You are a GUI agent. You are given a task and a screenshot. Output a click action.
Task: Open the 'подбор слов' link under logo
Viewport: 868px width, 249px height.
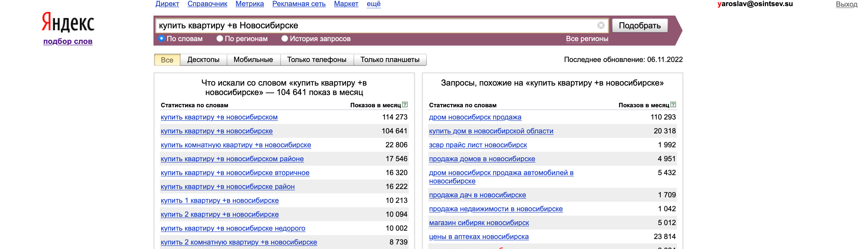click(68, 41)
